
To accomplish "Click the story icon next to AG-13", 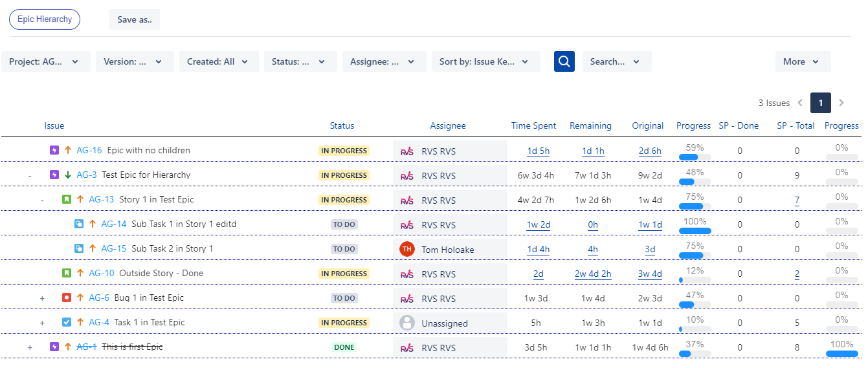I will click(67, 200).
